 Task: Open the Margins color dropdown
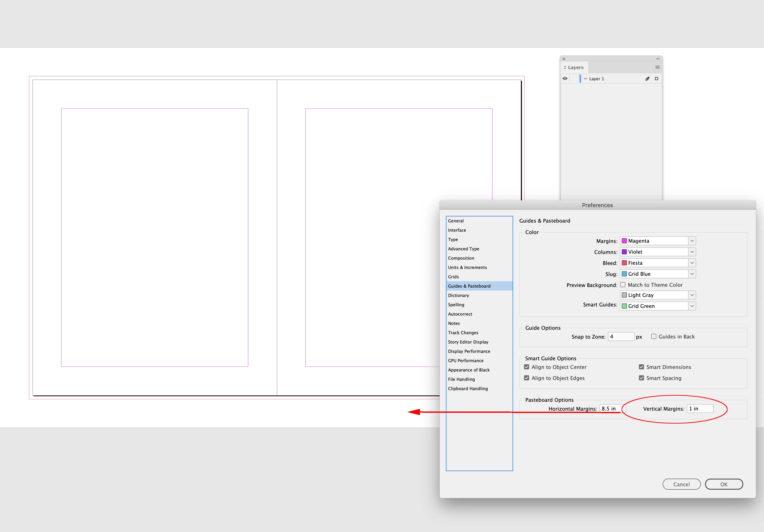[x=692, y=241]
